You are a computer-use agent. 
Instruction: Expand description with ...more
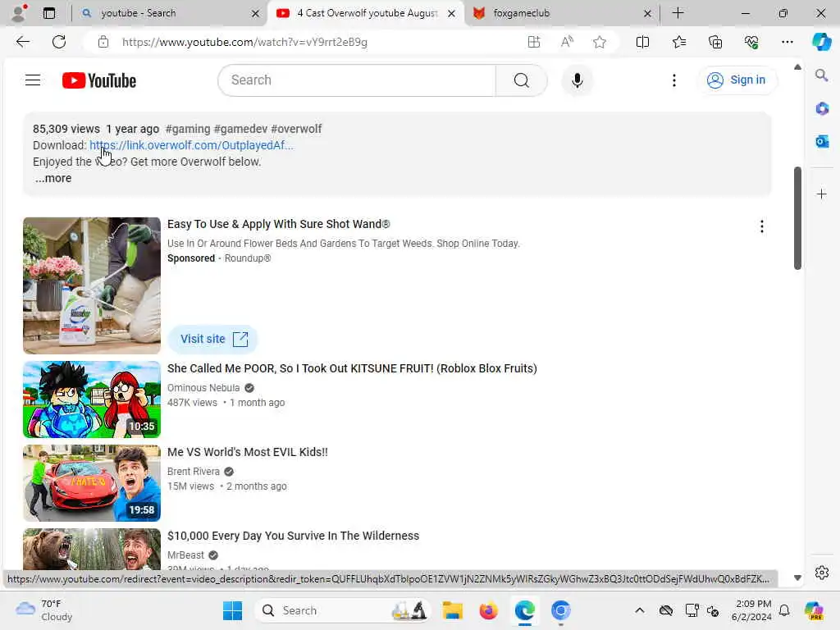(x=53, y=178)
